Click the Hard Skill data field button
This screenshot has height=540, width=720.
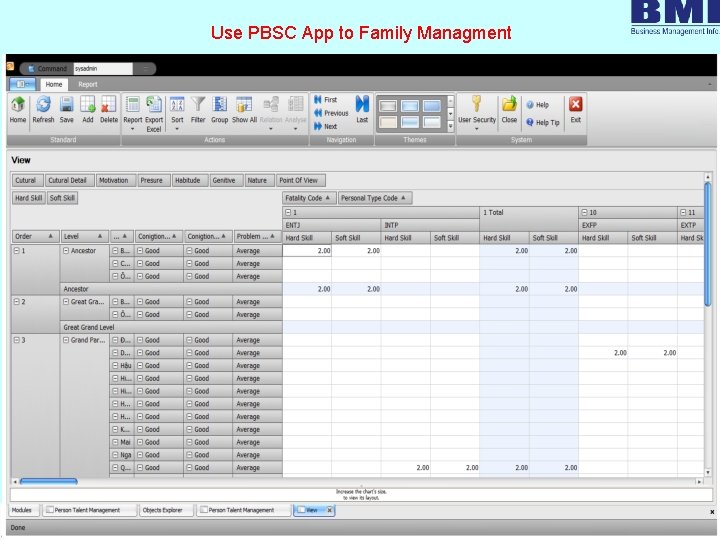(x=28, y=198)
